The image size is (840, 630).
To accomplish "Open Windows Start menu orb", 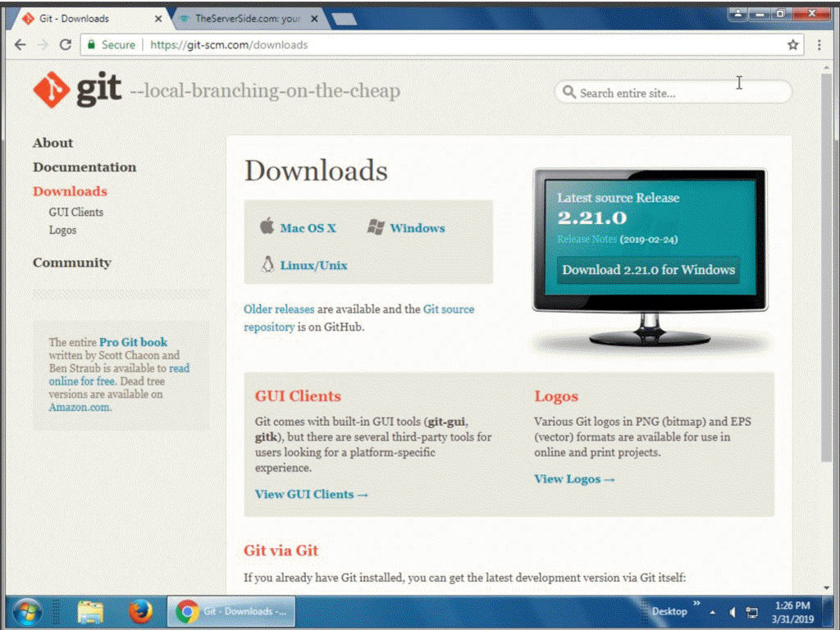I will click(27, 612).
